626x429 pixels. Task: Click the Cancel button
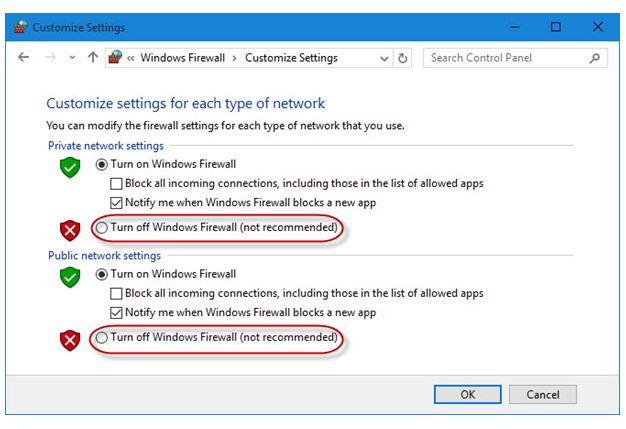543,395
